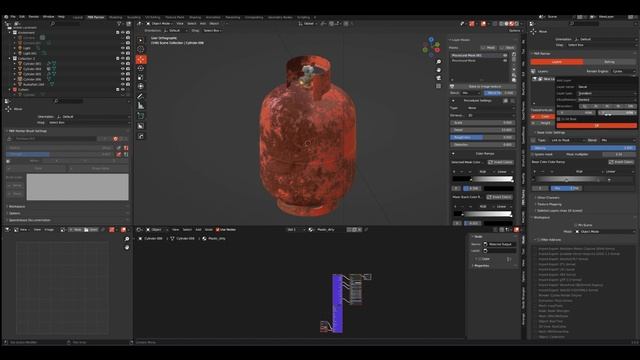Select the Select Box tool in viewport toolbar
Viewport: 640px width, 360px height.
click(141, 40)
